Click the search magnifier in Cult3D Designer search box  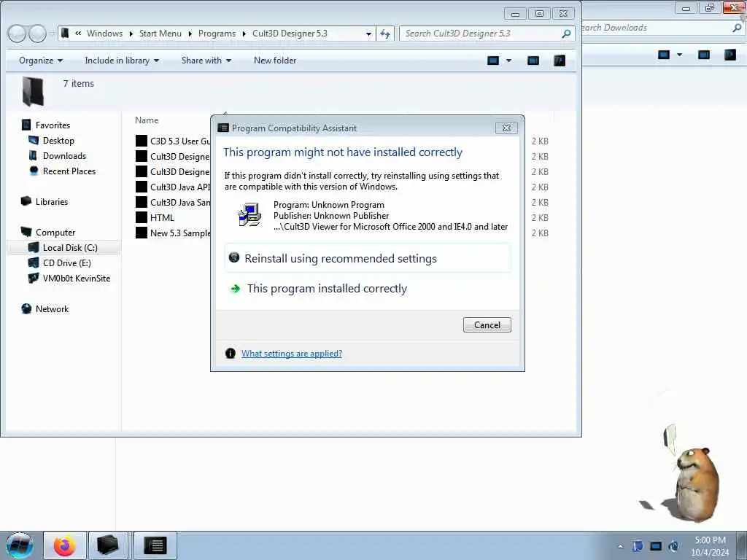pyautogui.click(x=566, y=34)
